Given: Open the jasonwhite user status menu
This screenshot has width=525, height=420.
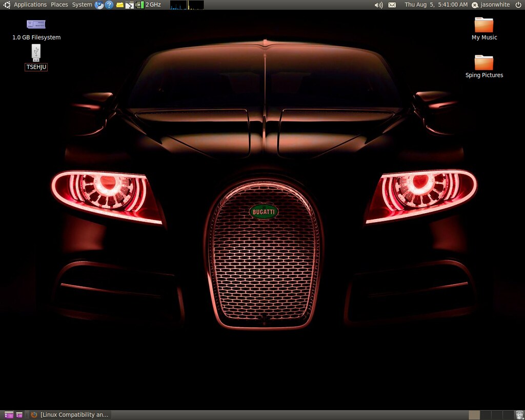Looking at the screenshot, I should pyautogui.click(x=491, y=5).
